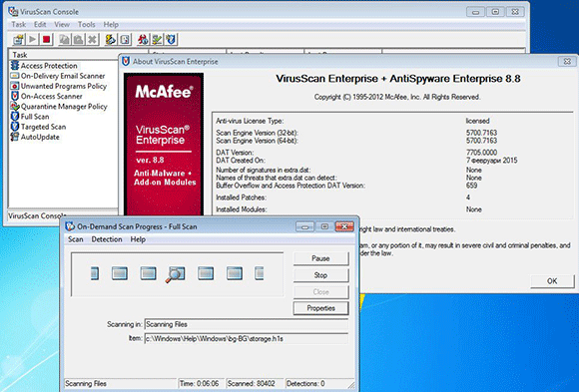The width and height of the screenshot is (579, 392).
Task: Click the 'Installed Patches:' label
Action: pyautogui.click(x=241, y=197)
